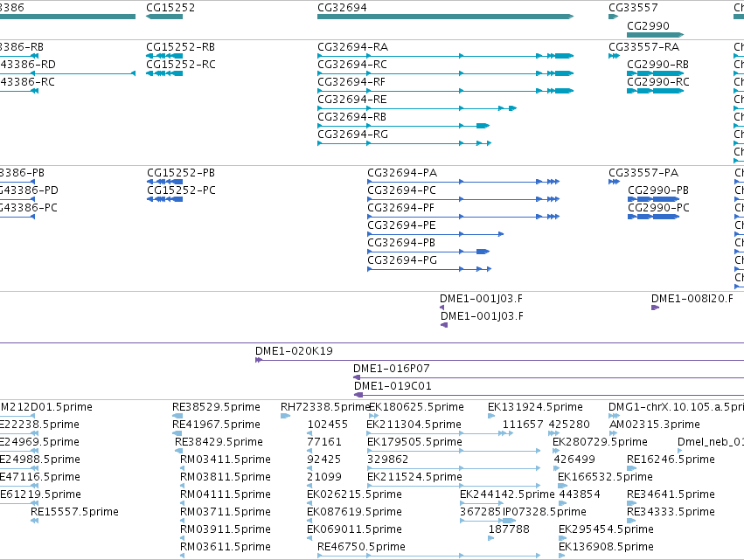Choose protein feature CG32694-PE
Viewport: 744px width, 560px height.
[x=401, y=225]
